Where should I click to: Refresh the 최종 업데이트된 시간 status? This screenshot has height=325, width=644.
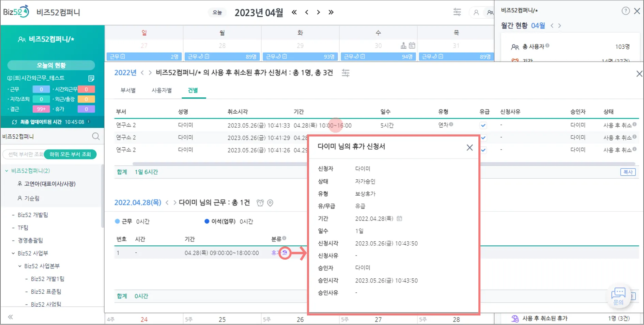point(14,122)
